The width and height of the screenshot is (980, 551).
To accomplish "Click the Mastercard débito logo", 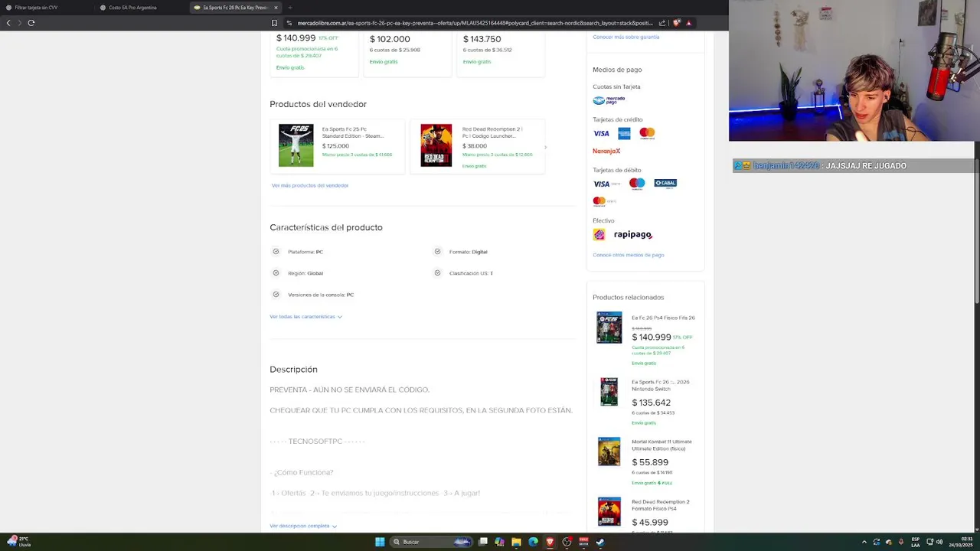I will 604,202.
